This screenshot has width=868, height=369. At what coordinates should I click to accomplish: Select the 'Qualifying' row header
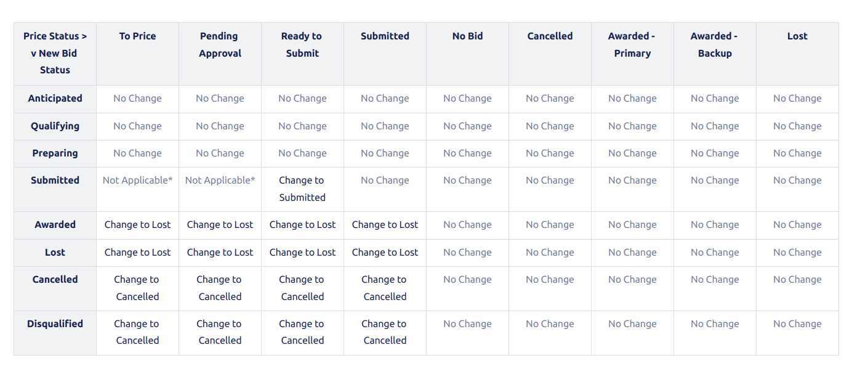tap(55, 126)
